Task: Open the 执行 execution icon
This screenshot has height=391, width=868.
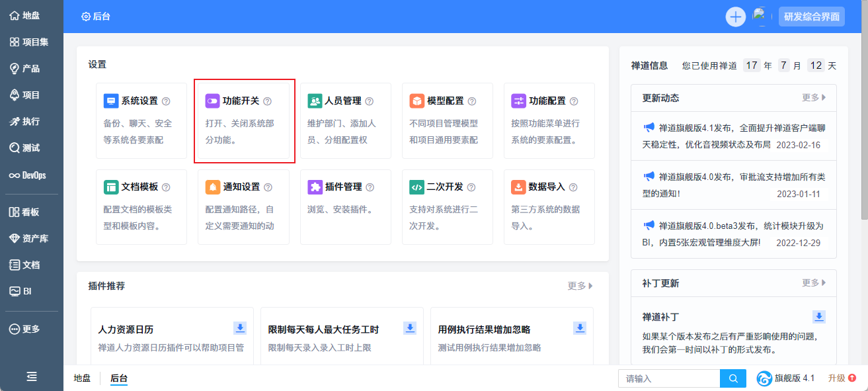Action: [14, 122]
